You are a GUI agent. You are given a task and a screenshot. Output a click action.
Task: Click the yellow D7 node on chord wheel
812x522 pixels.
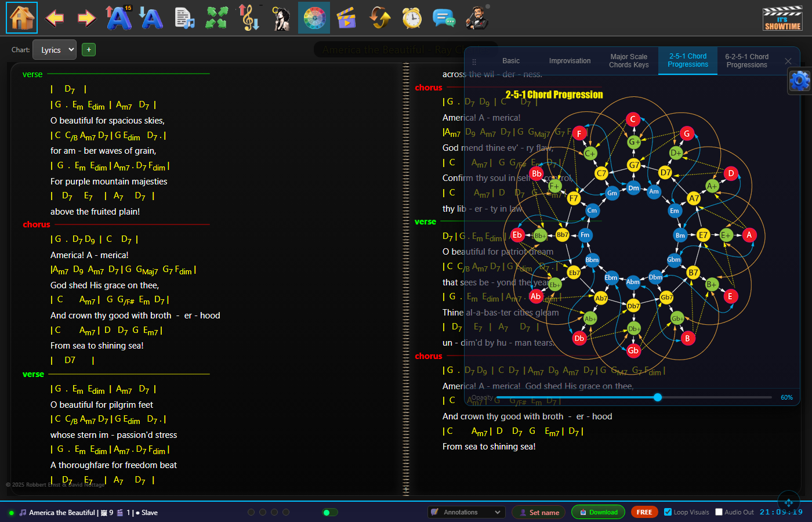coord(665,173)
